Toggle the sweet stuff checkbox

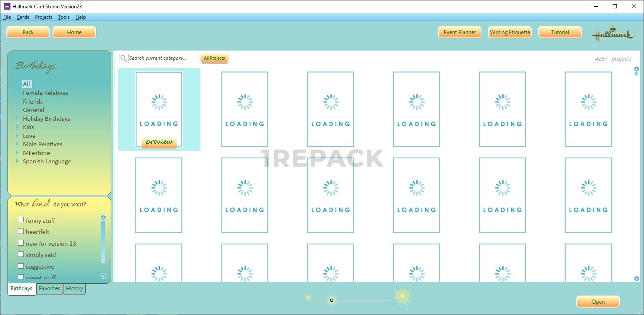[x=21, y=277]
